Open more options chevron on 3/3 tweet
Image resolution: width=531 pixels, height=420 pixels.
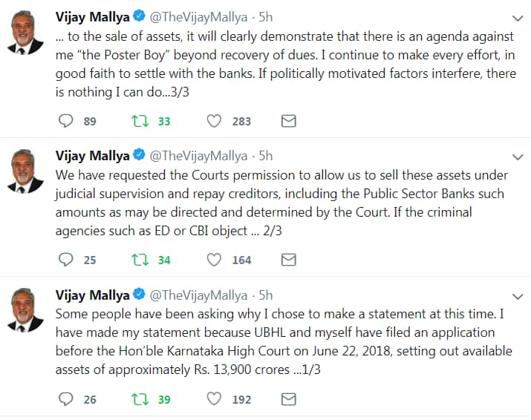[518, 18]
